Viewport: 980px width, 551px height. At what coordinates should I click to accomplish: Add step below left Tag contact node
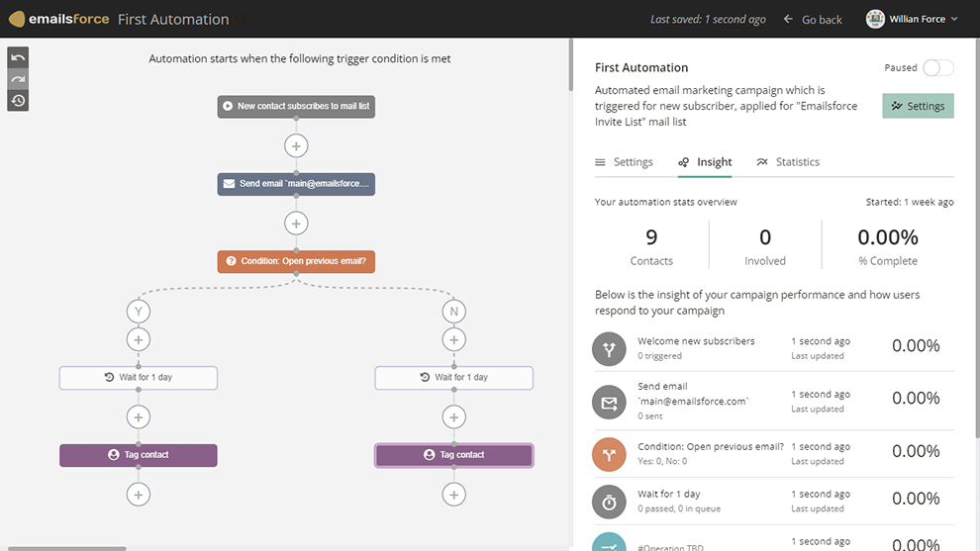[x=139, y=494]
